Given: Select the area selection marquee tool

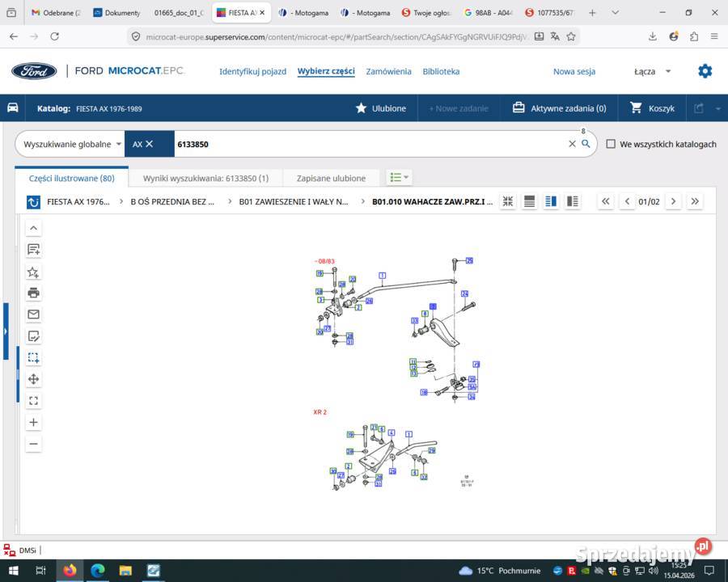Looking at the screenshot, I should 33,357.
